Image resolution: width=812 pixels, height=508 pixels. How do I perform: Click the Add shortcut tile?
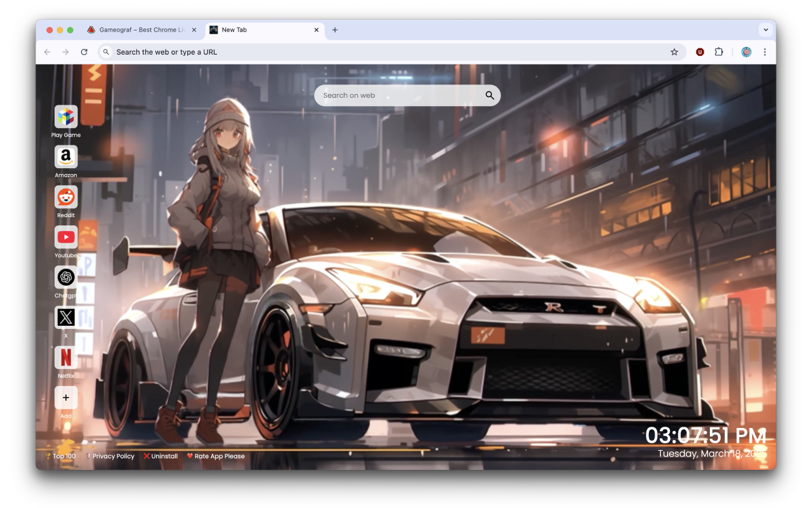(x=65, y=398)
